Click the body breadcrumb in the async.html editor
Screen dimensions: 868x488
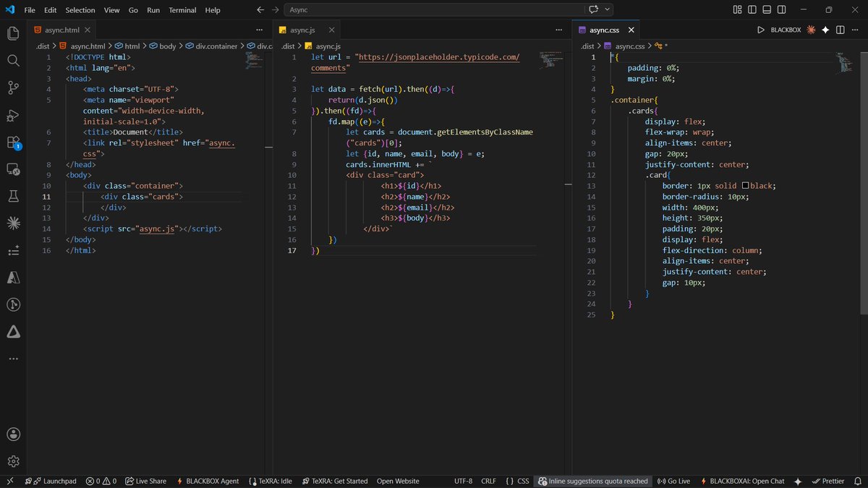tap(163, 46)
